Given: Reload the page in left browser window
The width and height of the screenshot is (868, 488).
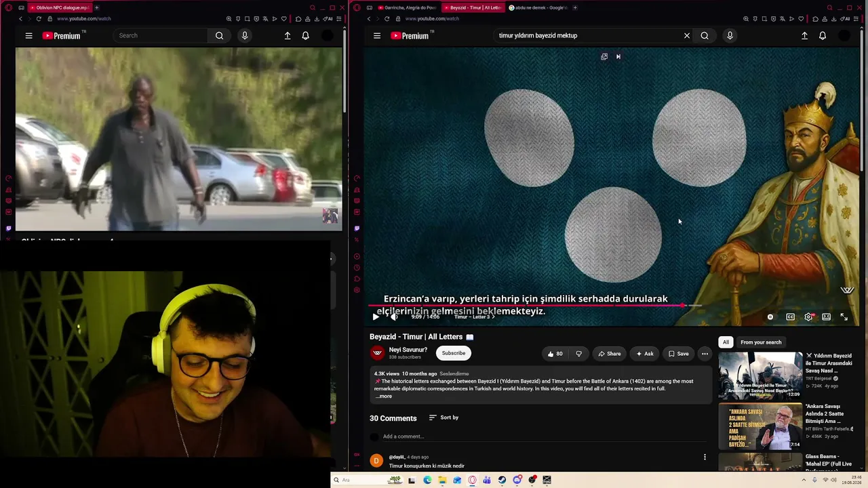Looking at the screenshot, I should tap(38, 19).
